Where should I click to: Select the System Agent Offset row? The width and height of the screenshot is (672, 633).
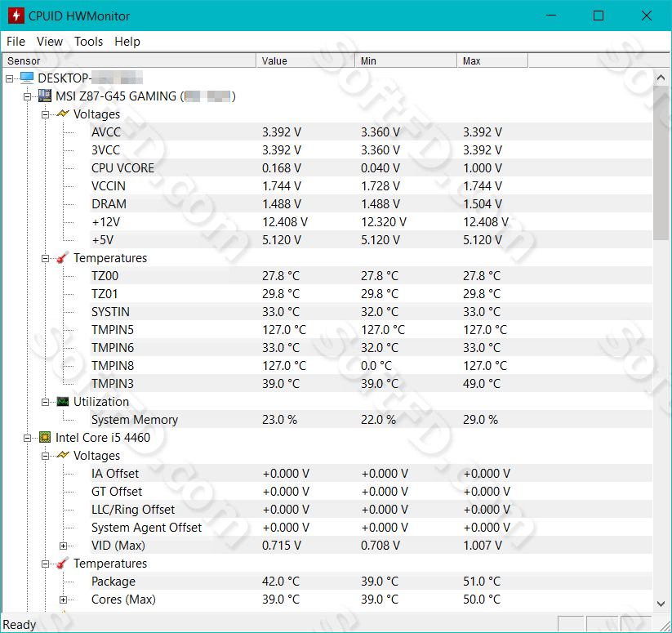(x=372, y=528)
